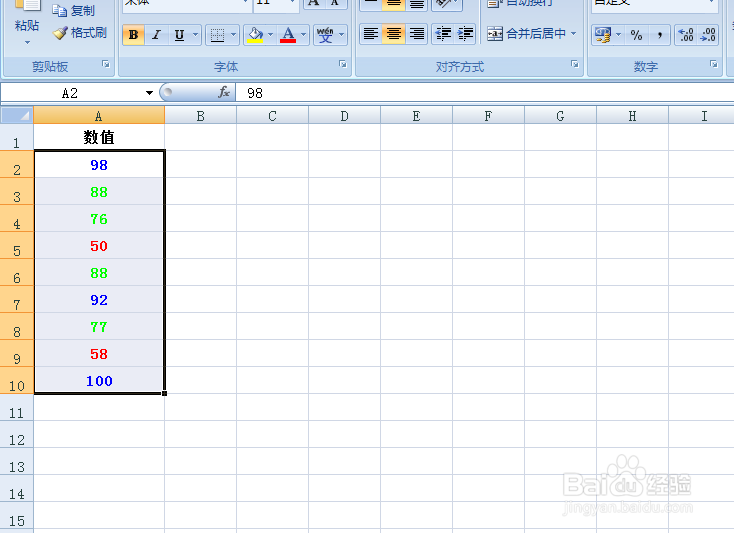Toggle Bold formatting button
This screenshot has width=734, height=533.
point(133,35)
